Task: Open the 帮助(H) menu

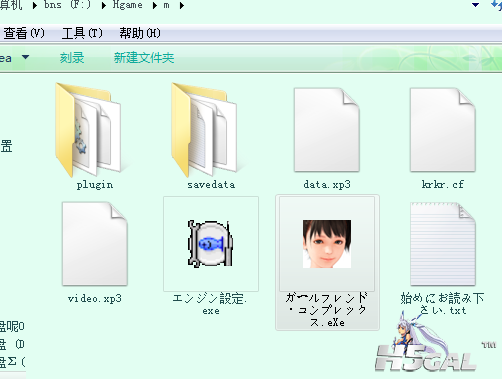Action: pos(140,33)
